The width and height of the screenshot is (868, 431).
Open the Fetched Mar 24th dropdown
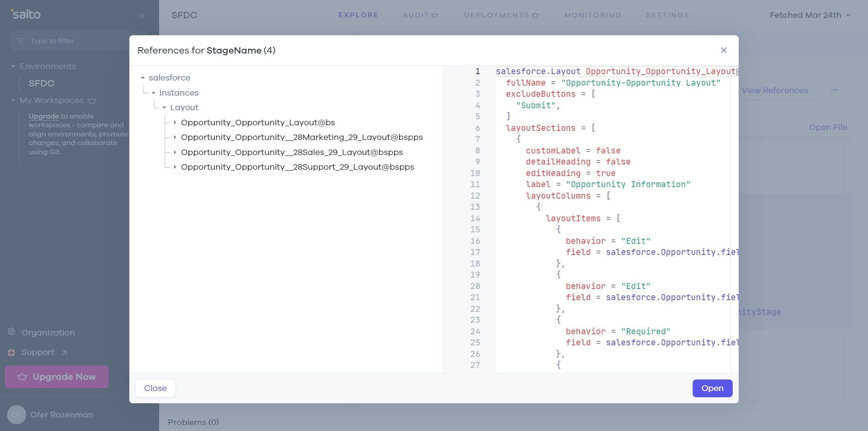click(810, 15)
